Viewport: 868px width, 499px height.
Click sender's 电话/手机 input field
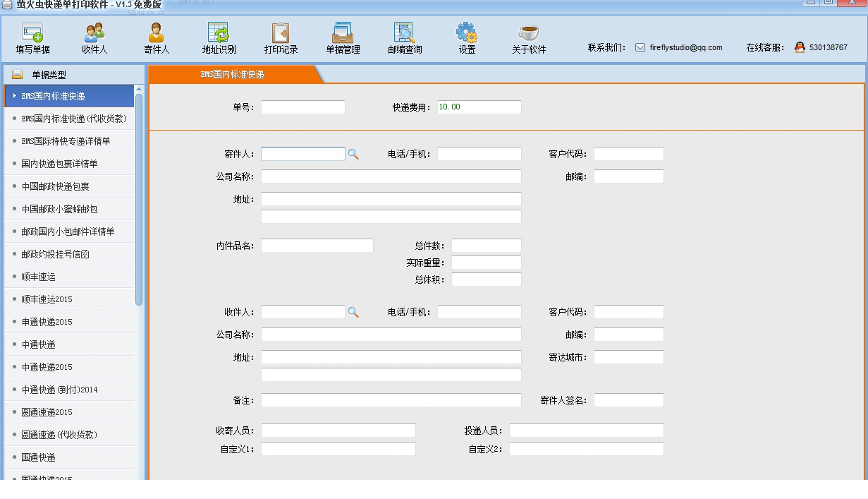pos(479,154)
